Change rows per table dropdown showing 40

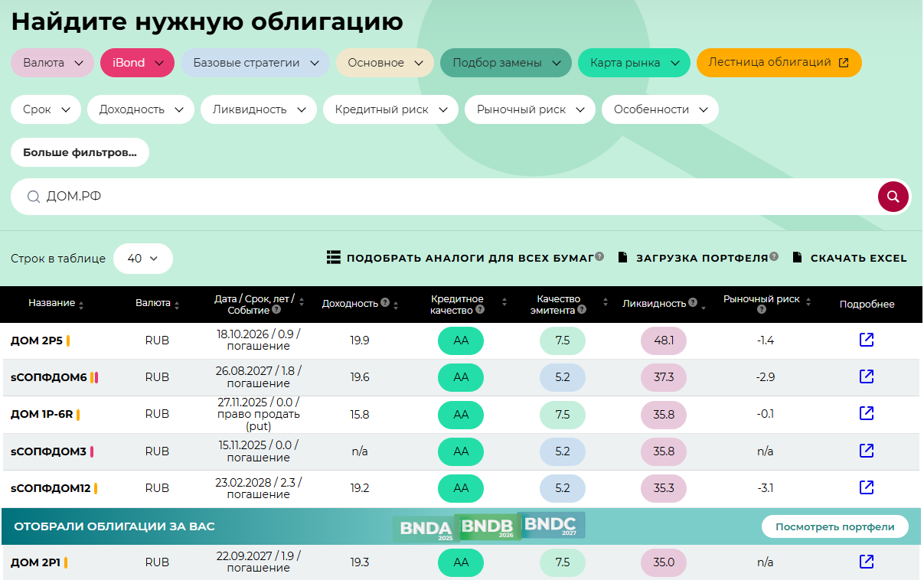click(142, 259)
